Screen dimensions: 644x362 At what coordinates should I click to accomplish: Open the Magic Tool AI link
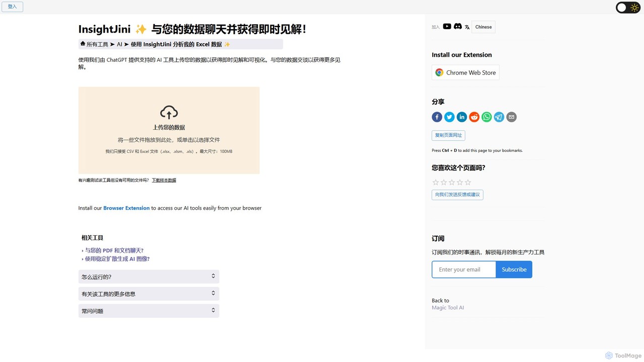pyautogui.click(x=448, y=308)
